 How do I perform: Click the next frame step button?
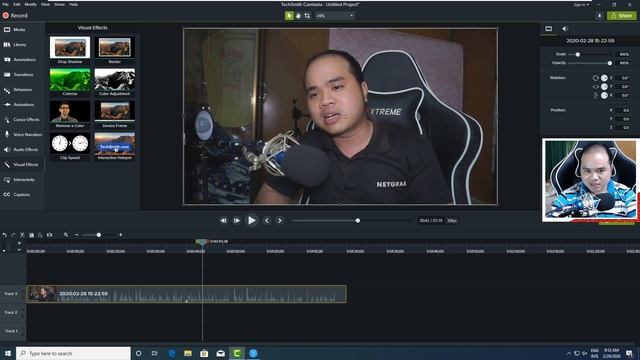237,220
